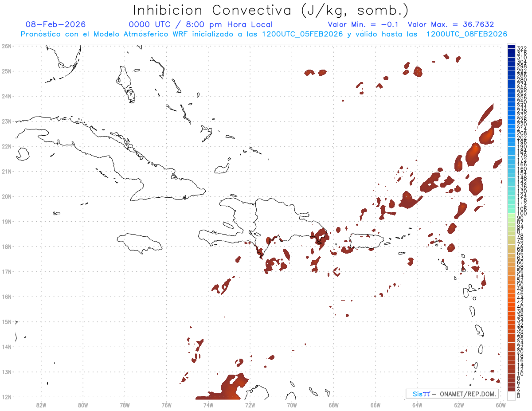Image resolution: width=532 pixels, height=411 pixels.
Task: Click the 64W longitude label
Action: [x=417, y=405]
